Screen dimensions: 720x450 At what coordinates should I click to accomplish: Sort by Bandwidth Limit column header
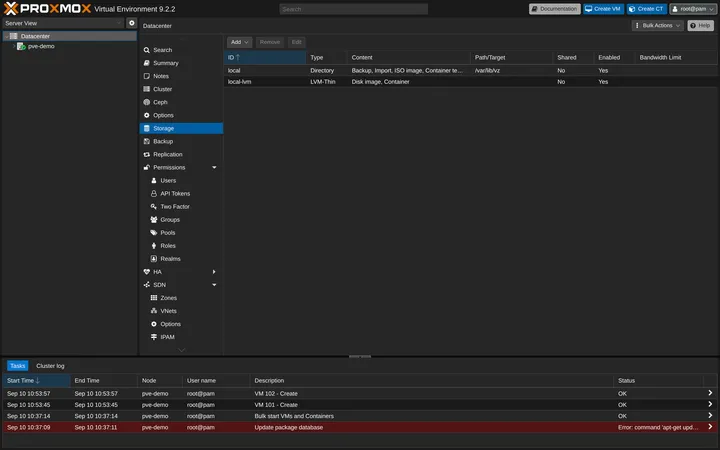pyautogui.click(x=676, y=57)
